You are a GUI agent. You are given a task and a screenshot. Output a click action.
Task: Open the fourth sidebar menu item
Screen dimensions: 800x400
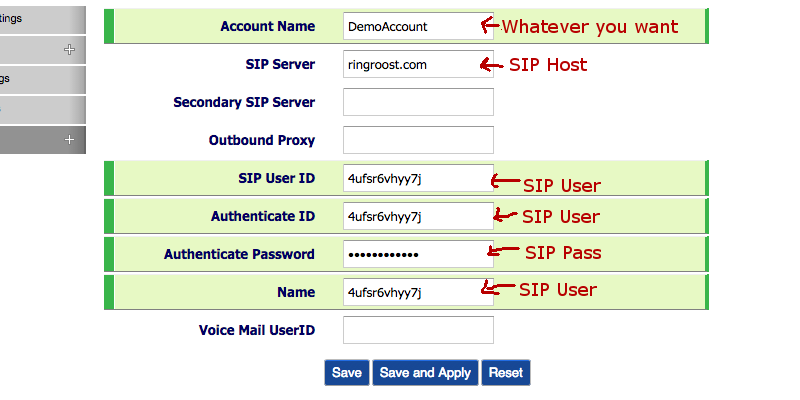tap(43, 110)
